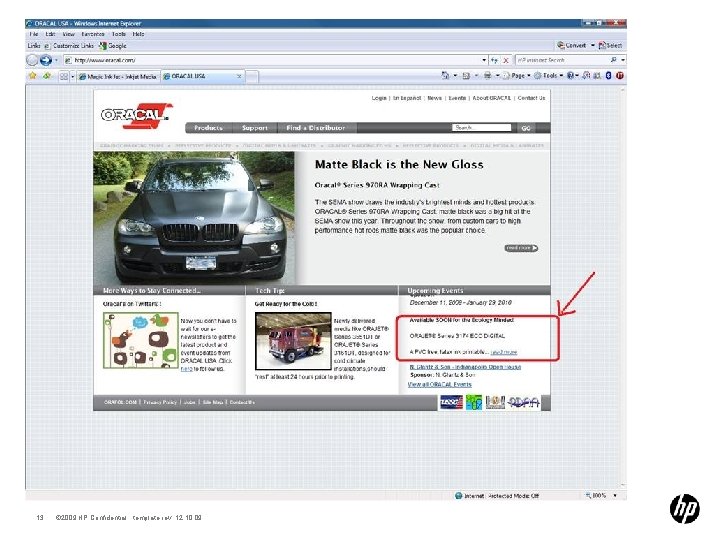Click Find a Distributor navigation item

click(315, 128)
